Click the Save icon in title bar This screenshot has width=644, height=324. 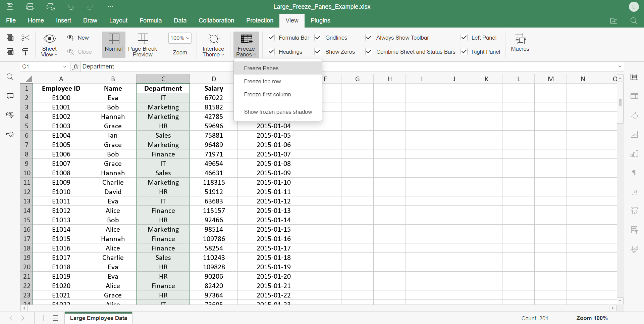(10, 7)
